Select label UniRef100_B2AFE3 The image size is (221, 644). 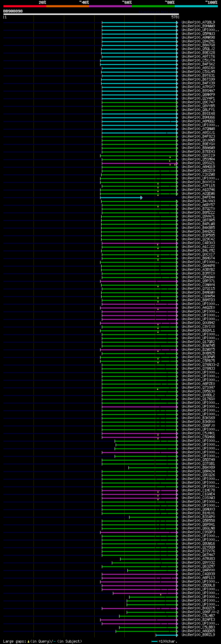(198, 619)
